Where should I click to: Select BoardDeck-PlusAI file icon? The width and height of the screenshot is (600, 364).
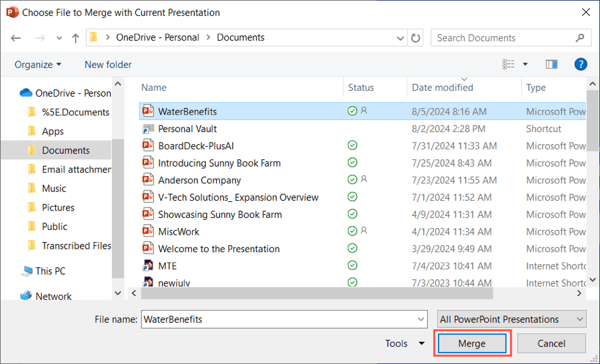pyautogui.click(x=148, y=145)
